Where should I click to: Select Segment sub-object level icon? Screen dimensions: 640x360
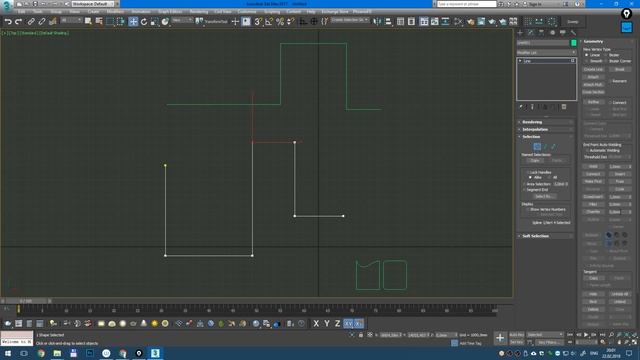click(x=545, y=147)
